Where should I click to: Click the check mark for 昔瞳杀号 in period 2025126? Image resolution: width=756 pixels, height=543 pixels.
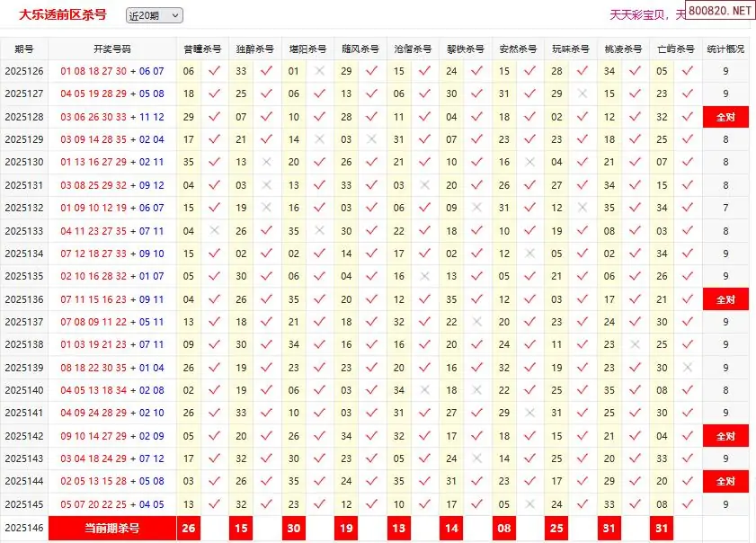[214, 70]
